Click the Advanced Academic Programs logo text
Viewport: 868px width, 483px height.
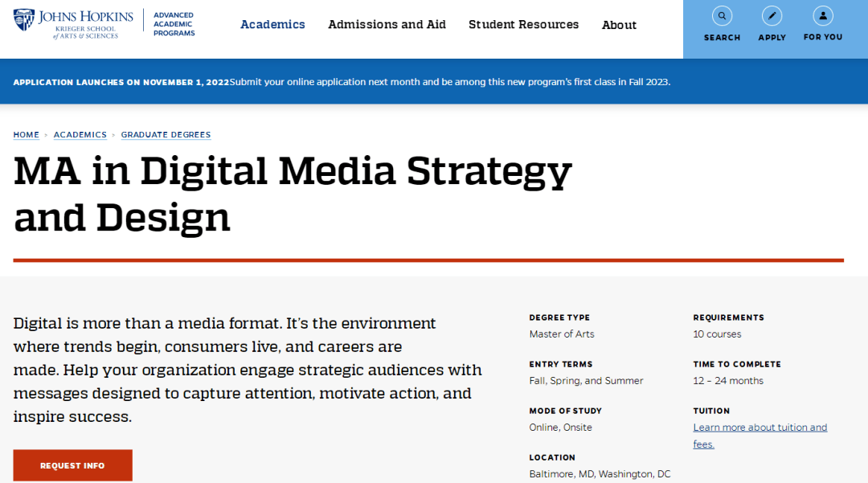[174, 24]
